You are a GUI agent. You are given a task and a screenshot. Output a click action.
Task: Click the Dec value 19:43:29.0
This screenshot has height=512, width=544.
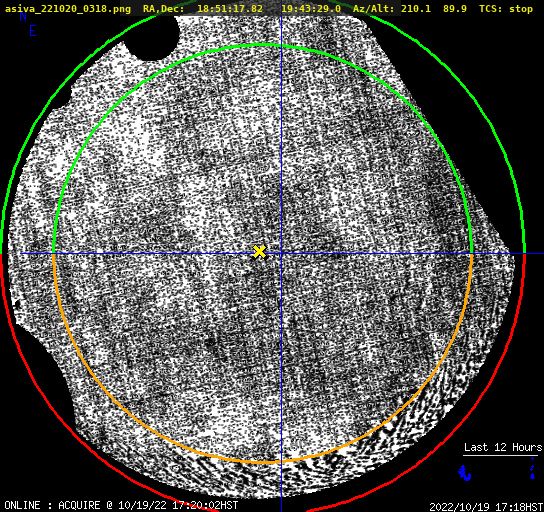(x=311, y=8)
